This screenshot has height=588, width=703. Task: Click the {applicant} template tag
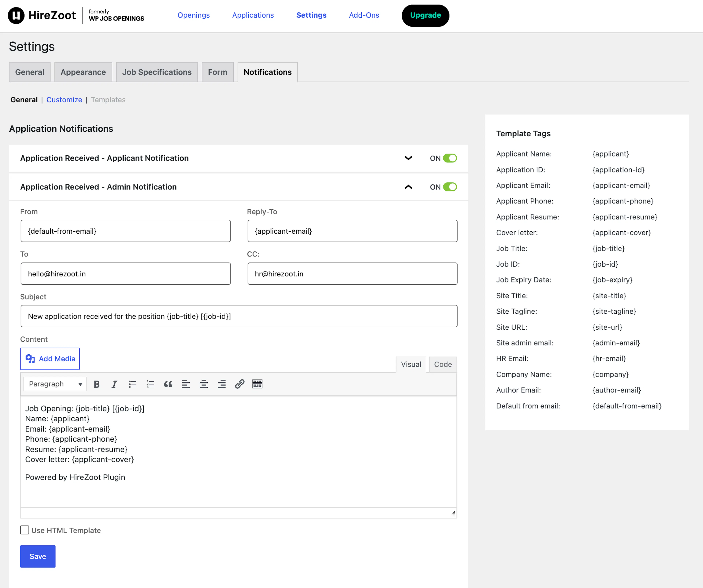coord(611,154)
